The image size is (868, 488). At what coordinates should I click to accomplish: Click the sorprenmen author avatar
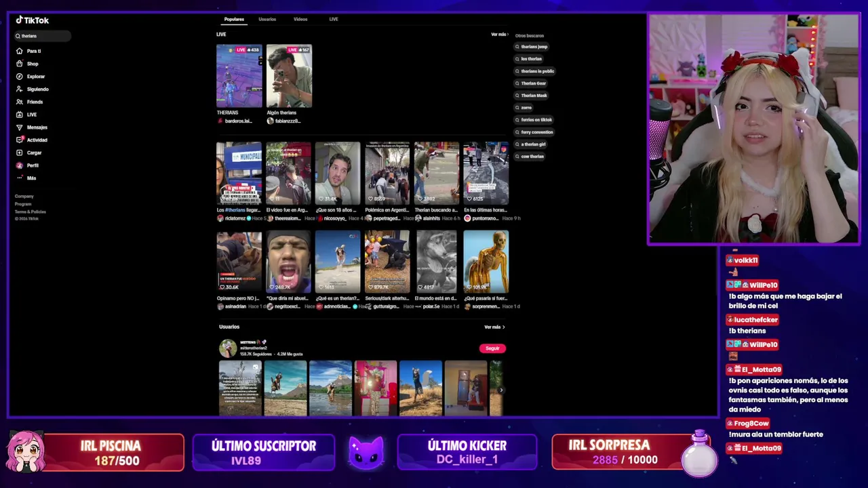pos(467,306)
